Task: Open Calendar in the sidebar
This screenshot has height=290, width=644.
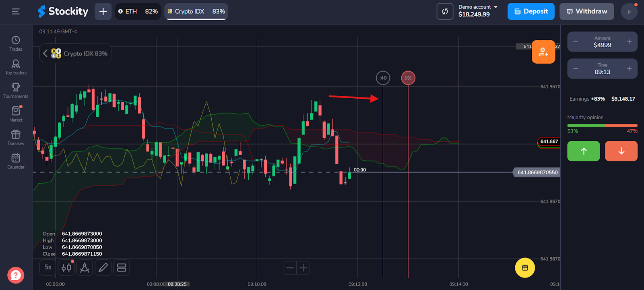Action: [16, 161]
